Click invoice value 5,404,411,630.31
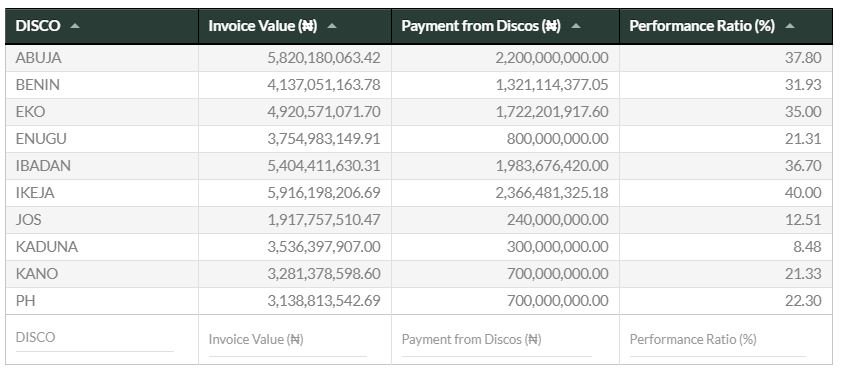The image size is (841, 373). (324, 166)
